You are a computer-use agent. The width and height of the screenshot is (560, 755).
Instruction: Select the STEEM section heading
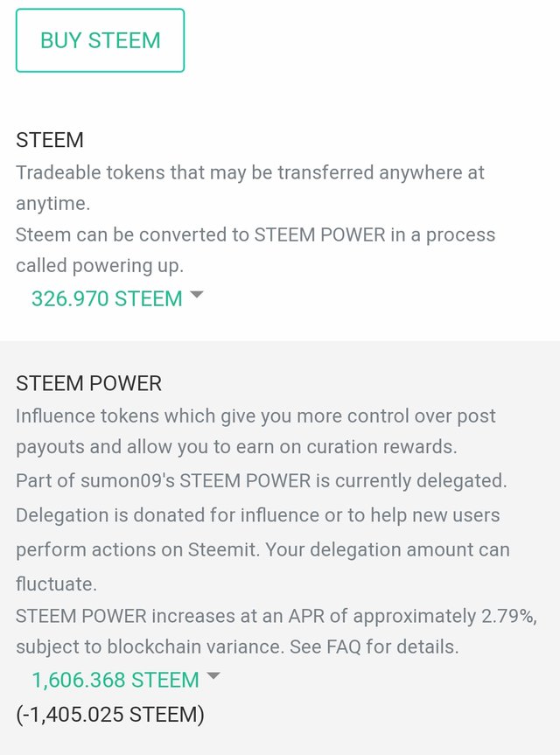50,140
